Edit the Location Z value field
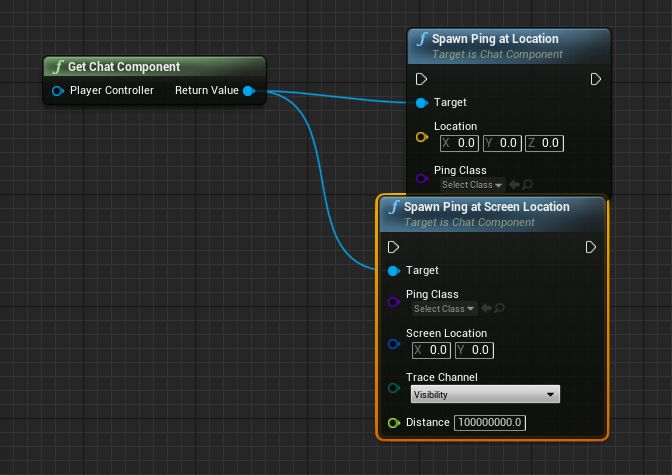 pos(544,143)
